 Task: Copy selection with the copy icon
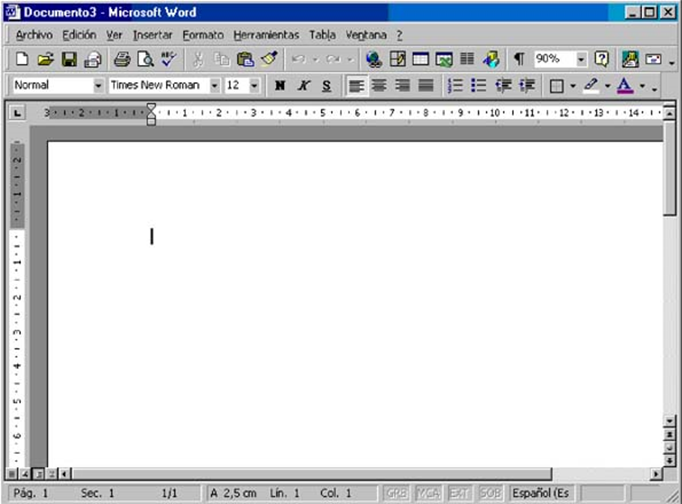click(222, 59)
